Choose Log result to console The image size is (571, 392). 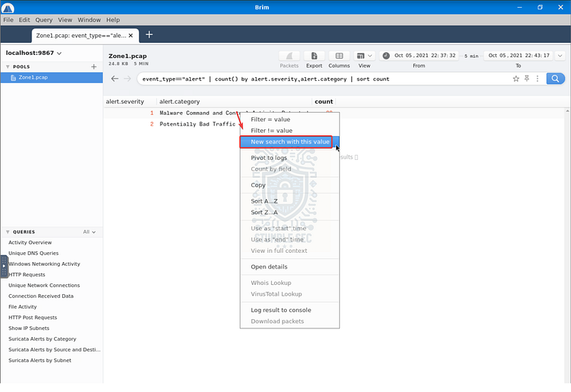(x=290, y=310)
